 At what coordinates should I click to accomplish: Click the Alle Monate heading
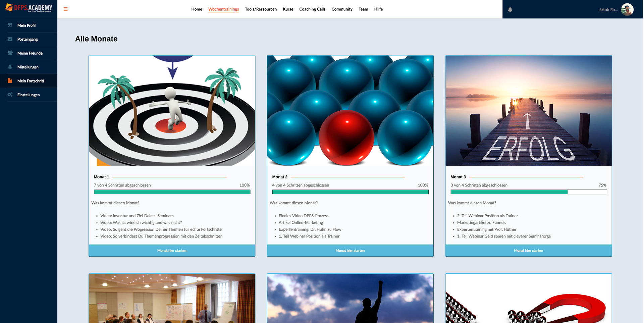pyautogui.click(x=96, y=39)
